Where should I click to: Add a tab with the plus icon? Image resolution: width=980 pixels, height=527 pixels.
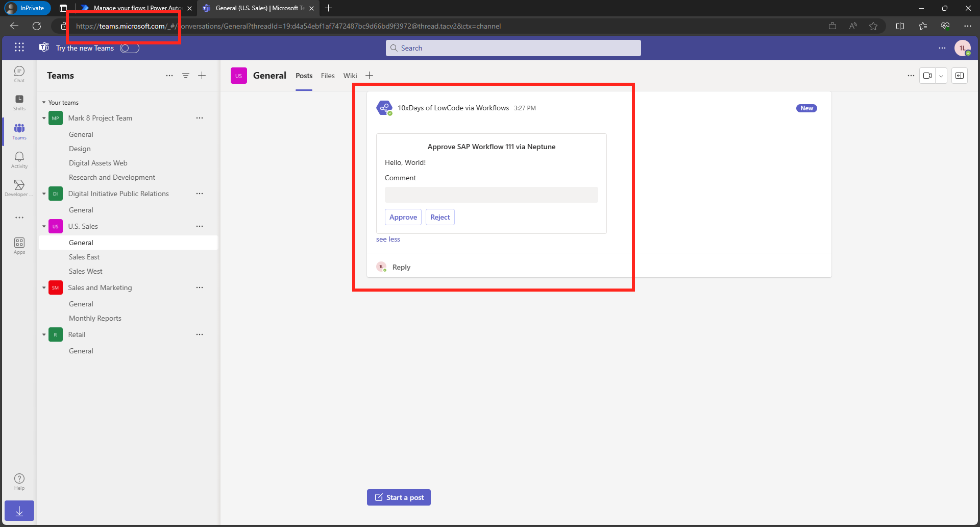point(370,76)
